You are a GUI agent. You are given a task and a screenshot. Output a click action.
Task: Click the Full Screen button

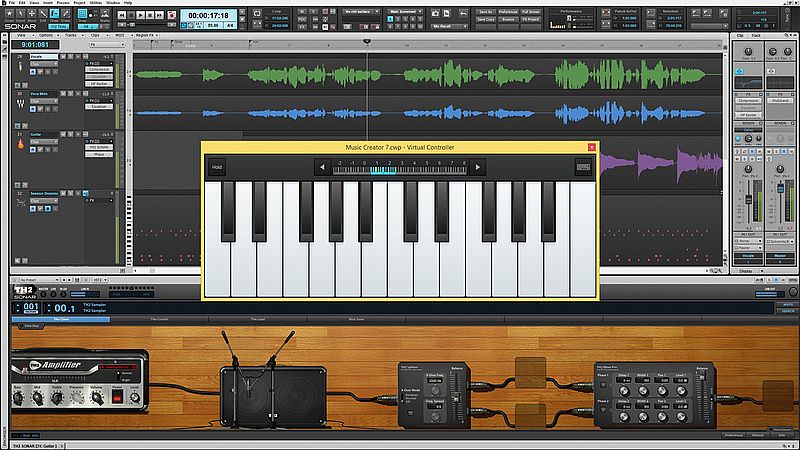(x=531, y=12)
